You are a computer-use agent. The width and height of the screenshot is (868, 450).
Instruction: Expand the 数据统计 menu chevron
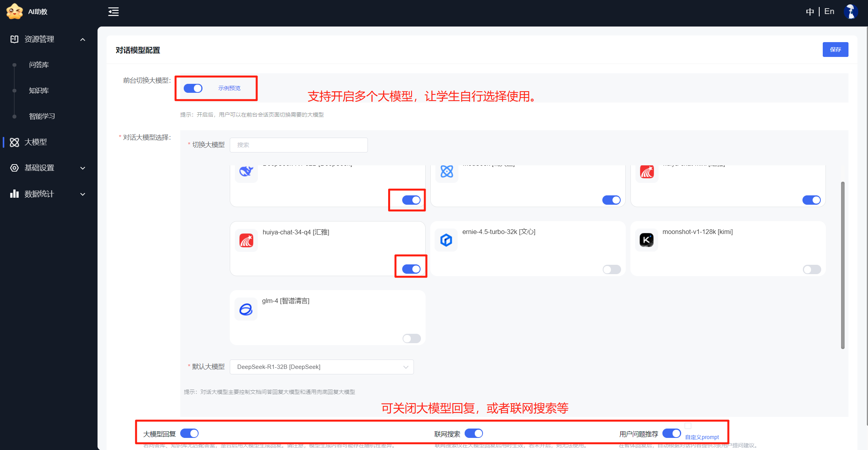pyautogui.click(x=83, y=194)
